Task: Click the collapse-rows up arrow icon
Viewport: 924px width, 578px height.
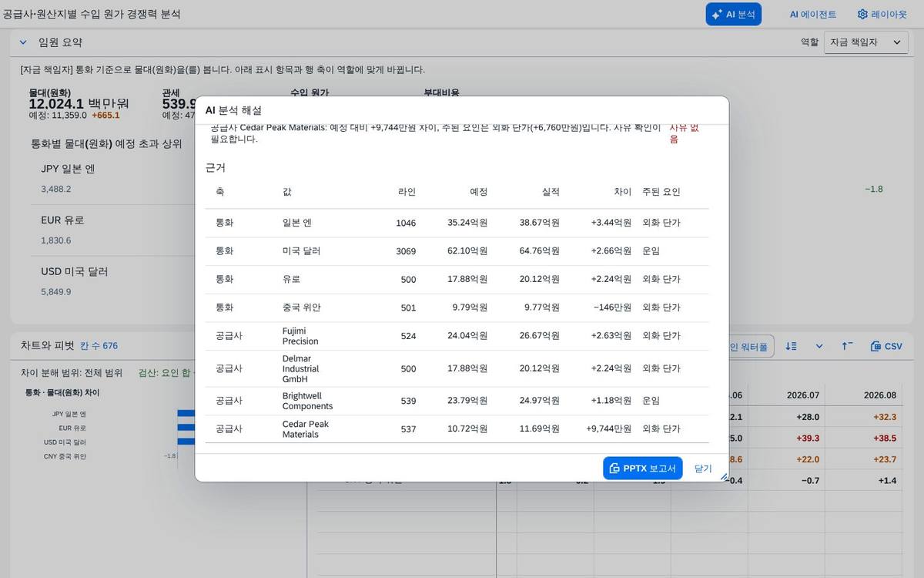Action: coord(847,346)
